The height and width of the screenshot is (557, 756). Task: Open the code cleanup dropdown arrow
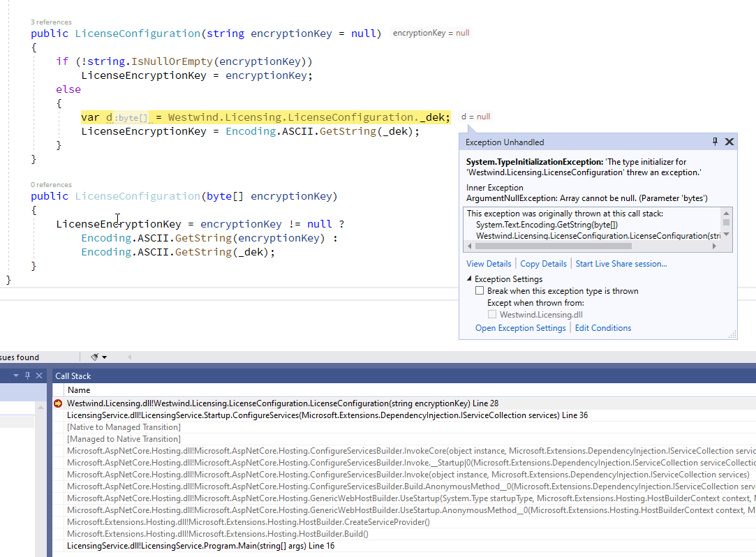pyautogui.click(x=105, y=357)
